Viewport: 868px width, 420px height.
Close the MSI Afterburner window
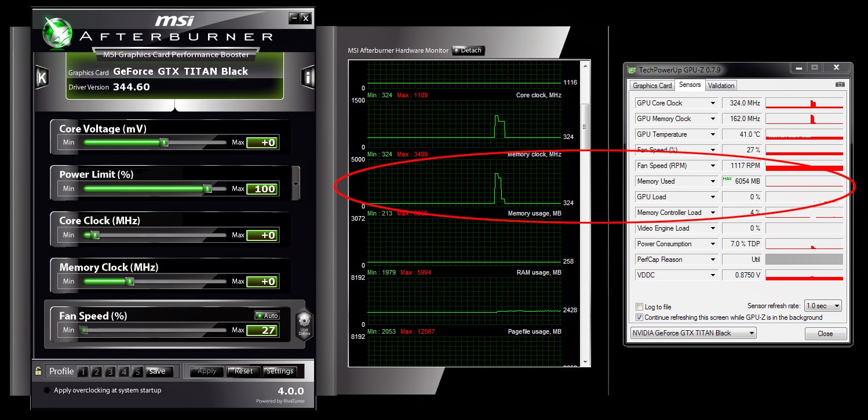click(x=306, y=19)
